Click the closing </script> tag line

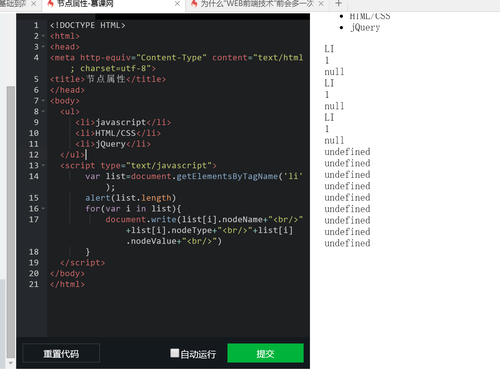83,263
